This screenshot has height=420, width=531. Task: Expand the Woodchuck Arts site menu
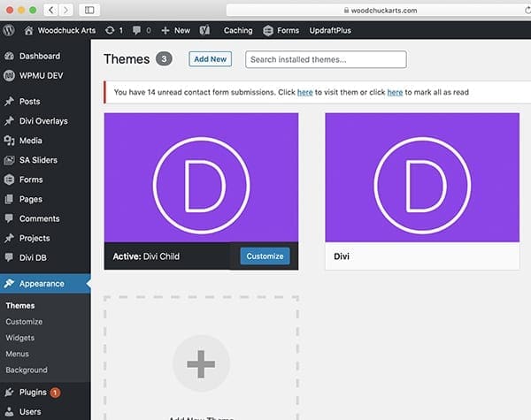coord(61,30)
